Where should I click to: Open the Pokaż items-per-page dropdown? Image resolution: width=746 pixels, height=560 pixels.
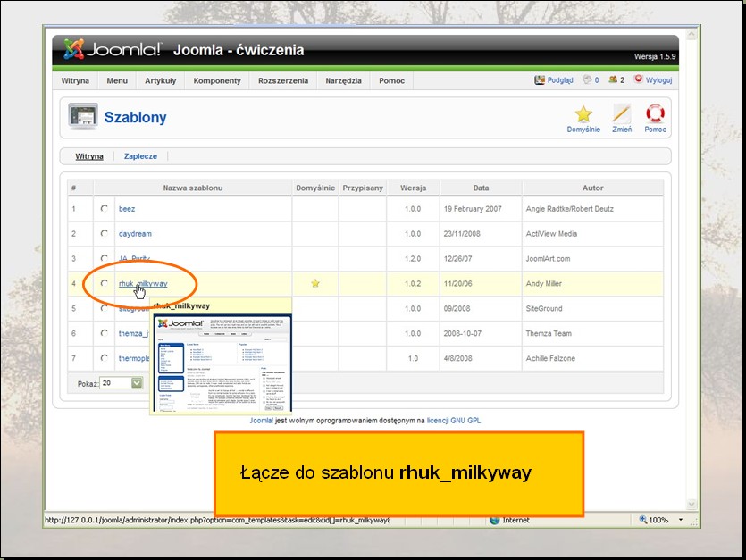point(137,382)
